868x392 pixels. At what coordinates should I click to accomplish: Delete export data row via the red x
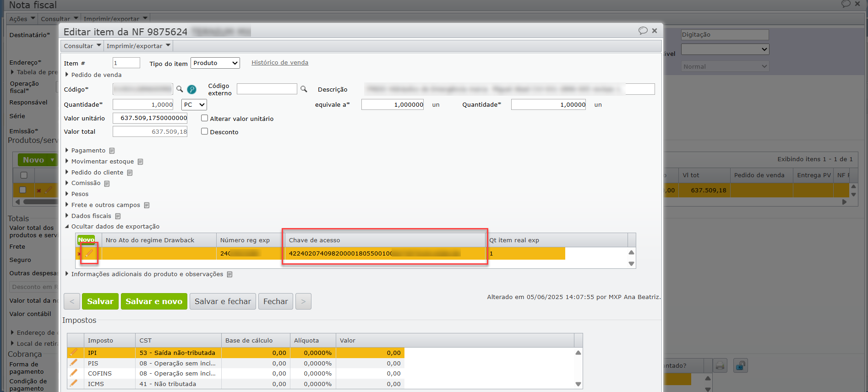pos(79,254)
